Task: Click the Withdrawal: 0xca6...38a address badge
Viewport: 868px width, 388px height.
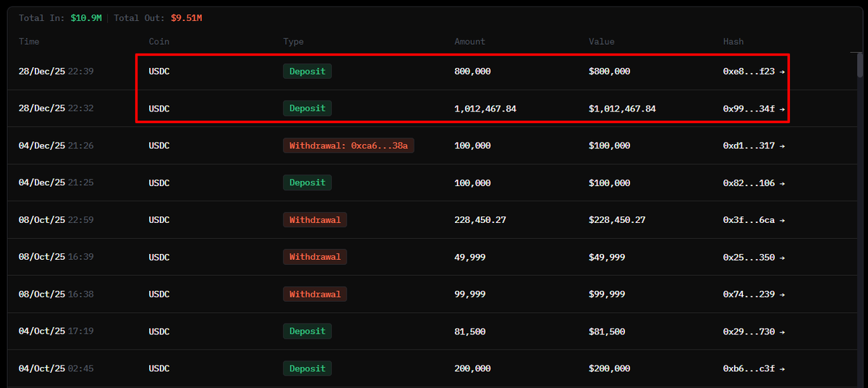Action: point(349,145)
